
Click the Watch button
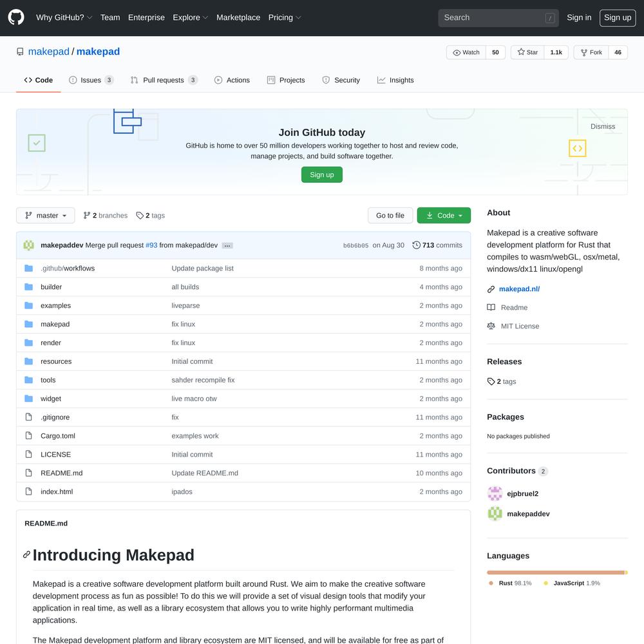pos(466,52)
